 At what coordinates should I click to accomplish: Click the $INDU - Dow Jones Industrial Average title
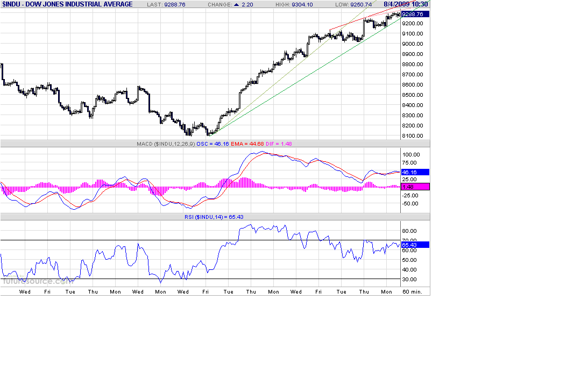pos(67,4)
